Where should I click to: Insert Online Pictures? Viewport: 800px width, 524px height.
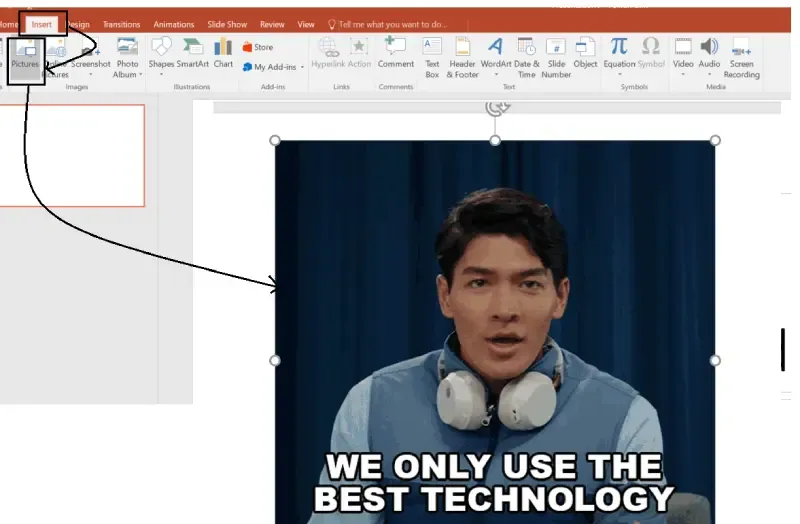click(56, 59)
